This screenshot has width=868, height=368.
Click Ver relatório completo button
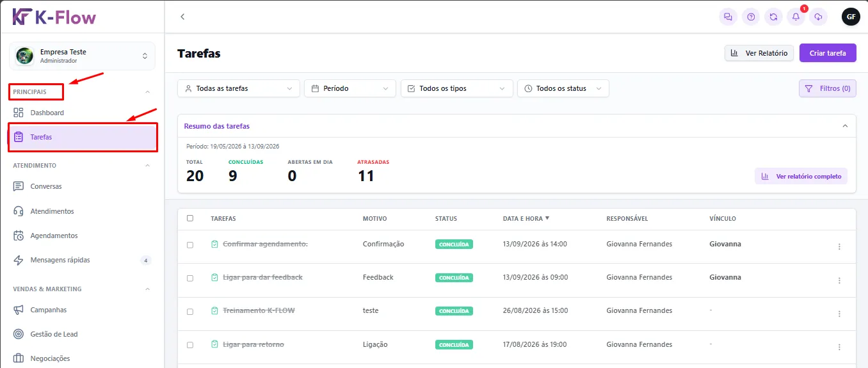[801, 176]
